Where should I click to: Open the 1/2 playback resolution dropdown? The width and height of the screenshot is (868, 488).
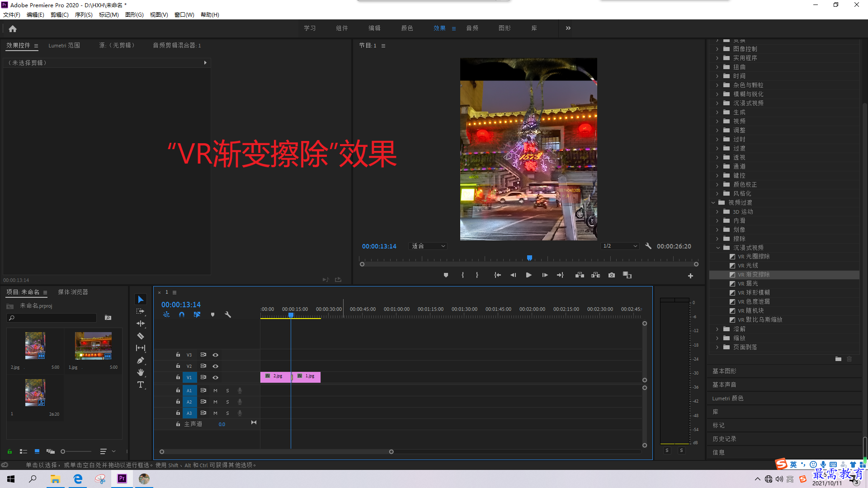(620, 246)
